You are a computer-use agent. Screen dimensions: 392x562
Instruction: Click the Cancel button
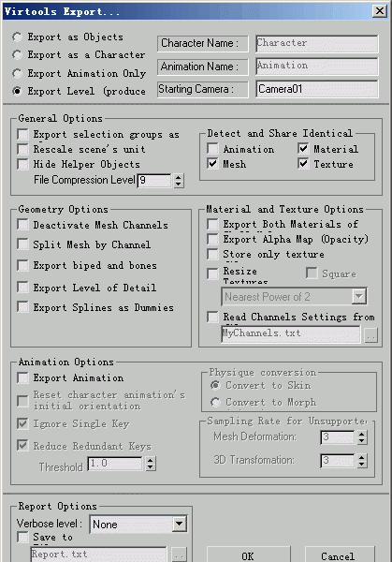point(337,555)
